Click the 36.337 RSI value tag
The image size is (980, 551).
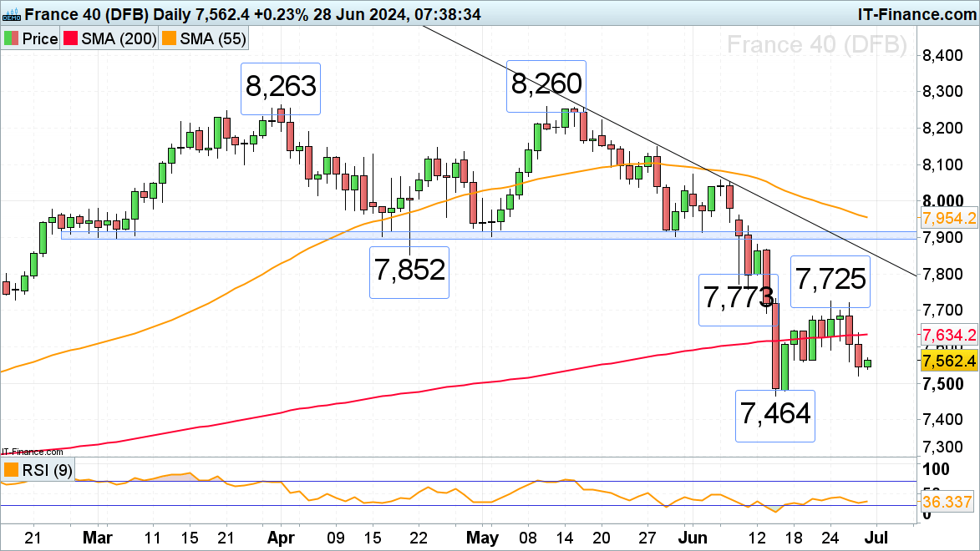point(950,501)
